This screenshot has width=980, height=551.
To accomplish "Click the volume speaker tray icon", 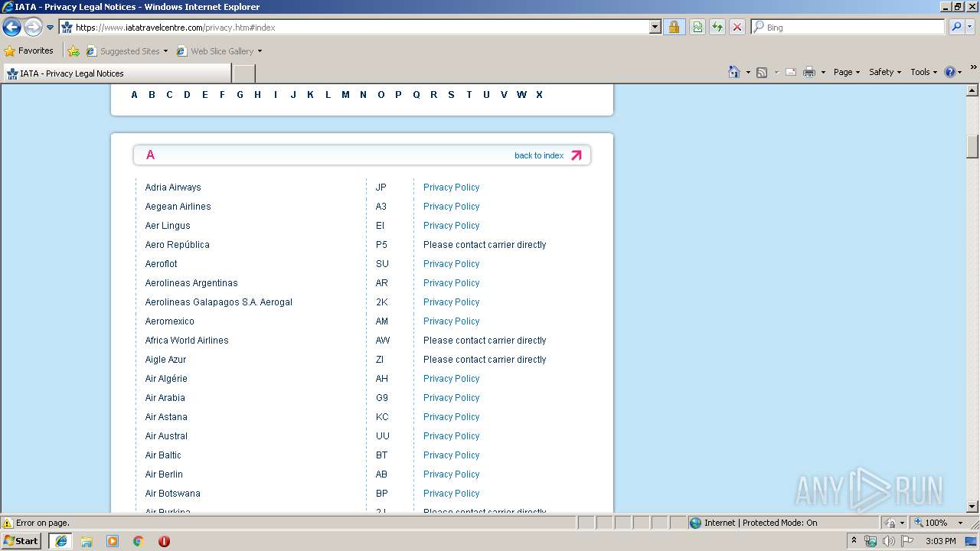I will (888, 541).
